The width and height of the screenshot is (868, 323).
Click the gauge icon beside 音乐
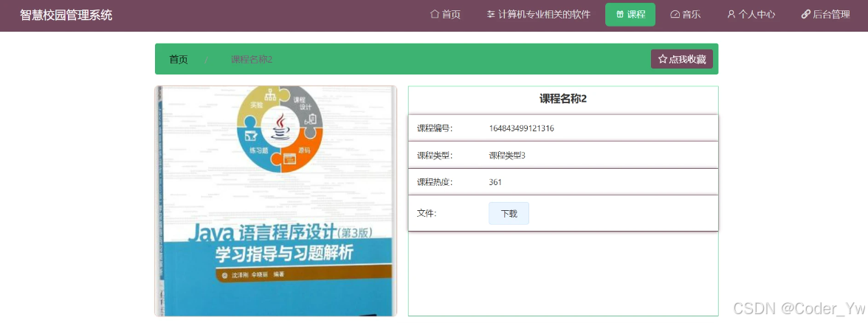pyautogui.click(x=675, y=15)
